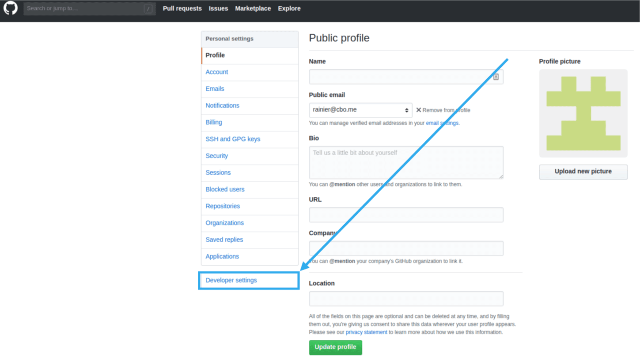The image size is (640, 364).
Task: Open Developer settings in the sidebar
Action: point(249,281)
